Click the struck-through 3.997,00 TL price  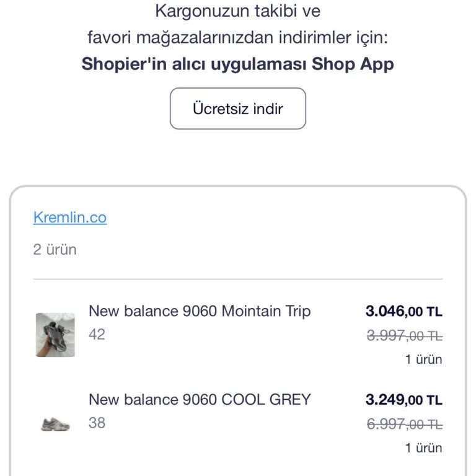pyautogui.click(x=405, y=336)
